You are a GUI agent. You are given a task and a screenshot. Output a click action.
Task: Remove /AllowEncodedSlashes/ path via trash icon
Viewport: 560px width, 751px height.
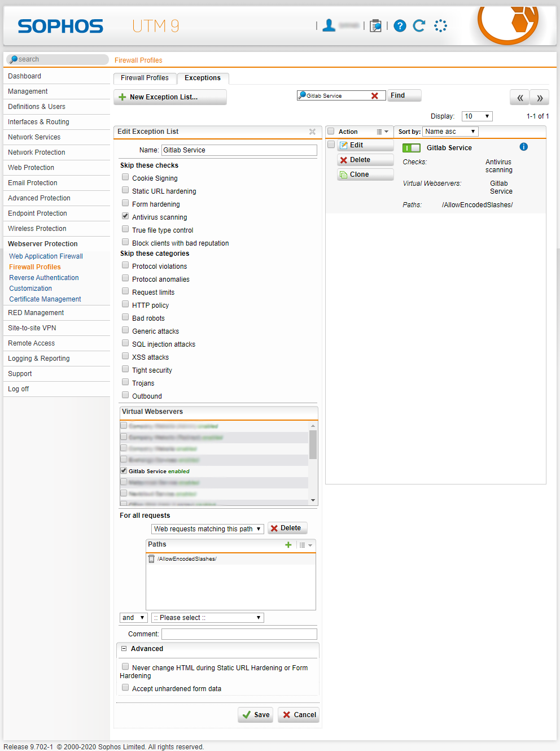[151, 559]
